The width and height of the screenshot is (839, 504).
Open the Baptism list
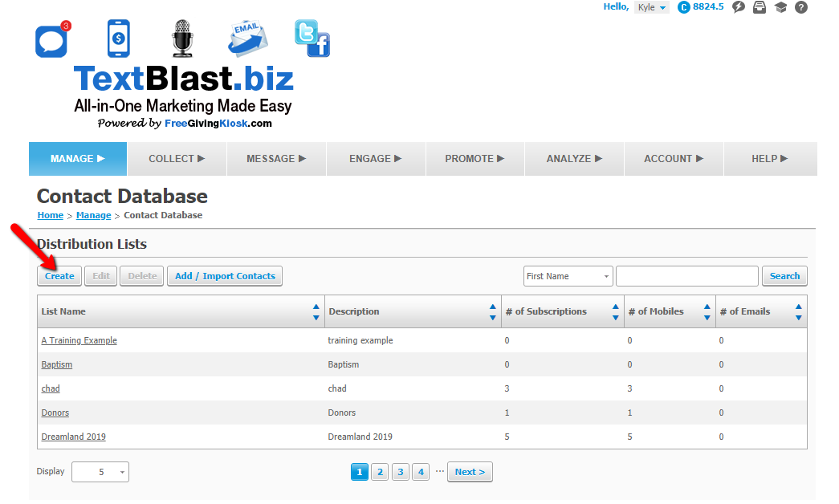tap(57, 364)
